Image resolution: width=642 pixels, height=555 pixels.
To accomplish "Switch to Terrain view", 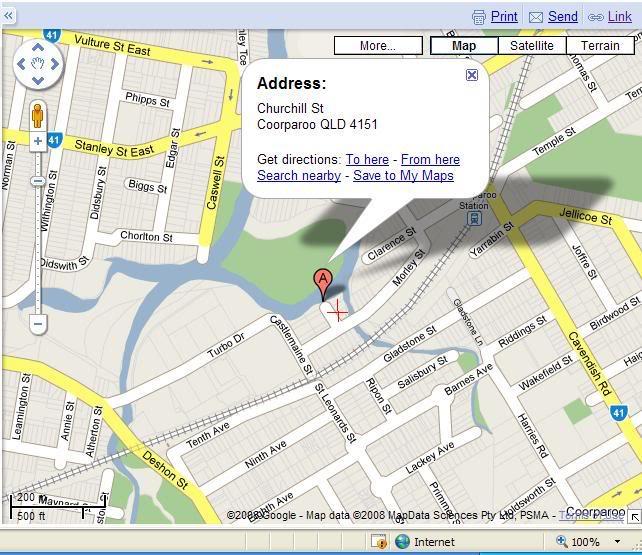I will click(600, 45).
